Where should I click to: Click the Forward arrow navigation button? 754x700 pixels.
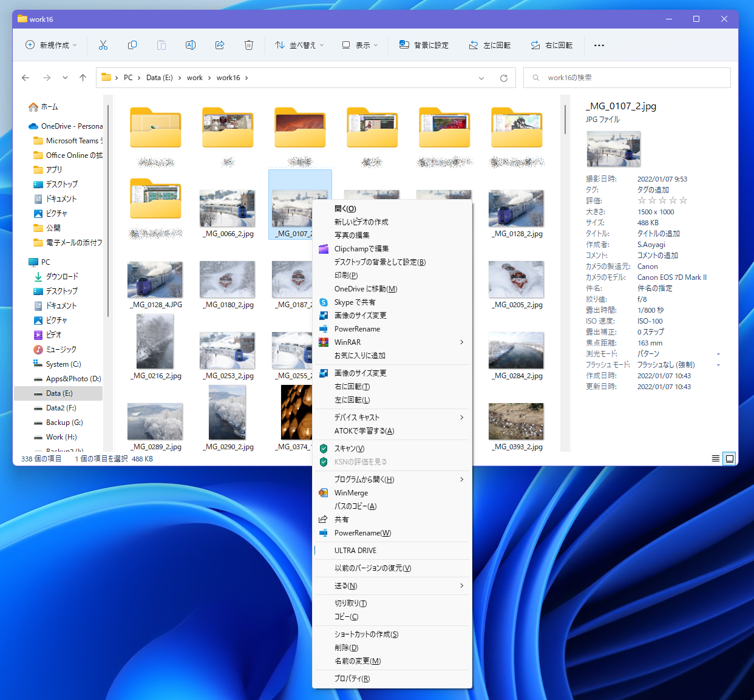click(x=47, y=78)
